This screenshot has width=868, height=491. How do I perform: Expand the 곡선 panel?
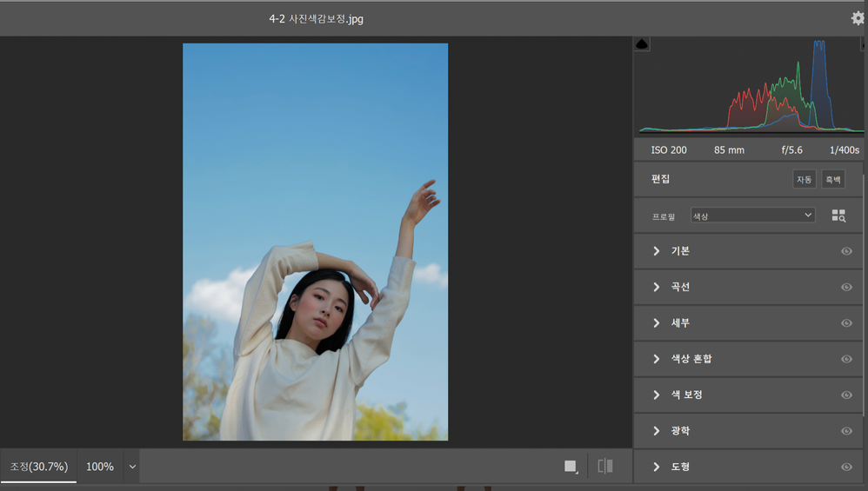pyautogui.click(x=657, y=287)
